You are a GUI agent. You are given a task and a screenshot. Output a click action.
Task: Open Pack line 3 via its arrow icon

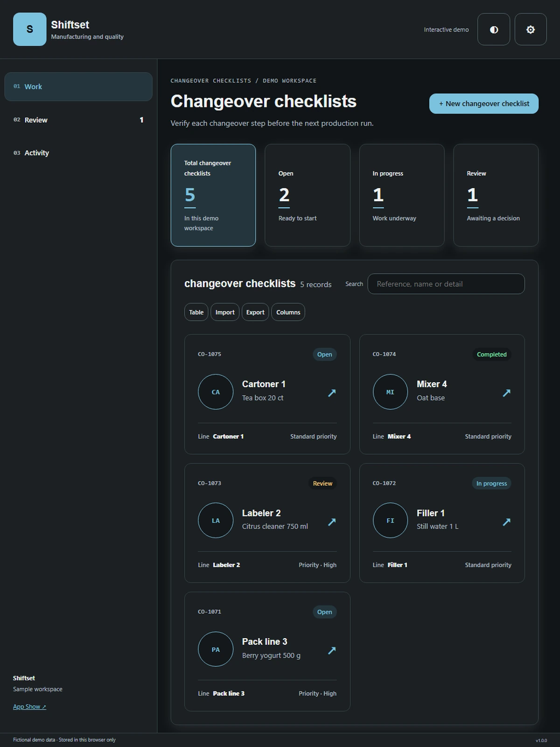click(x=332, y=650)
